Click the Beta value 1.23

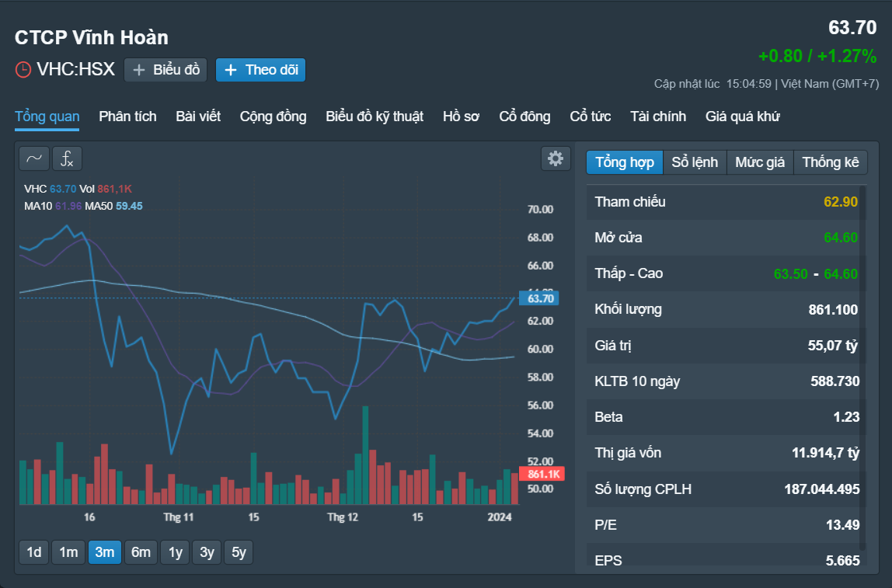tap(846, 417)
